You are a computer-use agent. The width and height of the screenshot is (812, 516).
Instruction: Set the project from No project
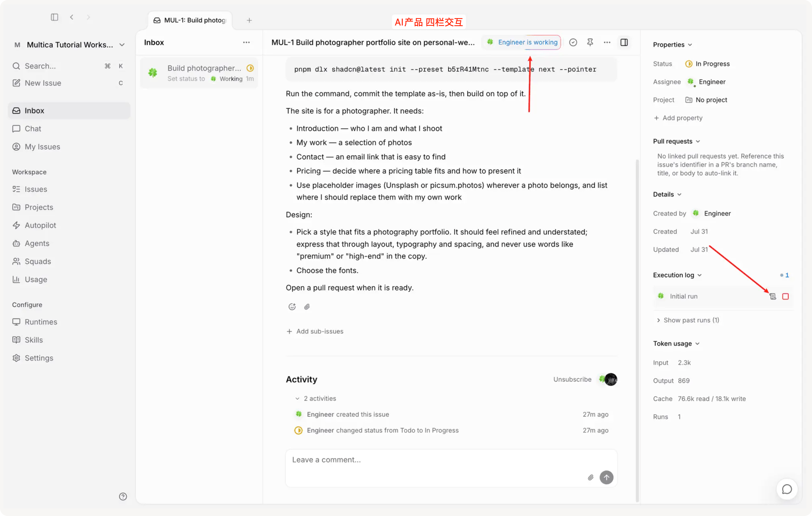point(706,100)
